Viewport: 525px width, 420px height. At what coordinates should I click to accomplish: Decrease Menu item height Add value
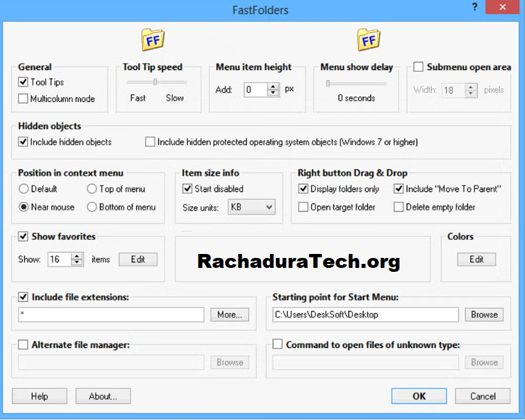point(273,93)
